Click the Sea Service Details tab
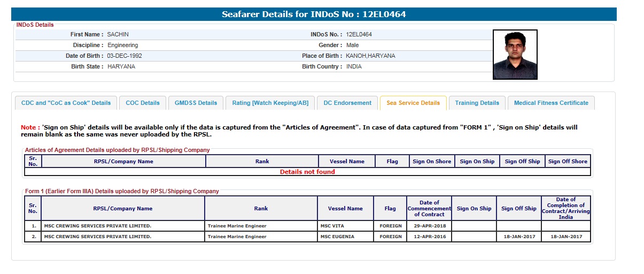 click(413, 103)
